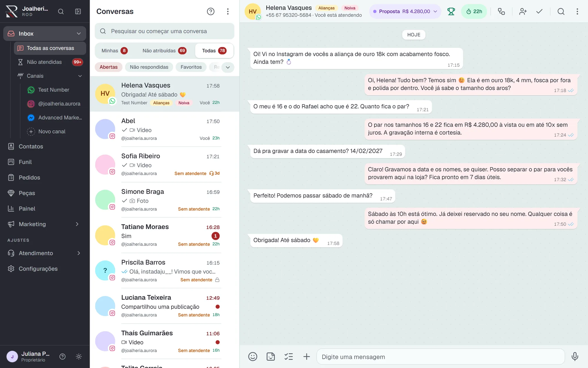The width and height of the screenshot is (588, 368).
Task: Open the help icon beside Conversas
Action: (x=211, y=11)
